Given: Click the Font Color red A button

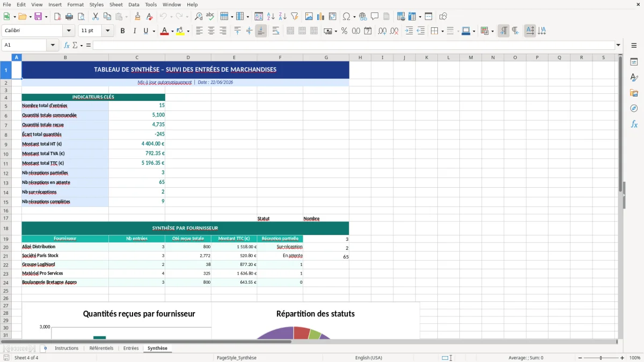Looking at the screenshot, I should tap(164, 31).
